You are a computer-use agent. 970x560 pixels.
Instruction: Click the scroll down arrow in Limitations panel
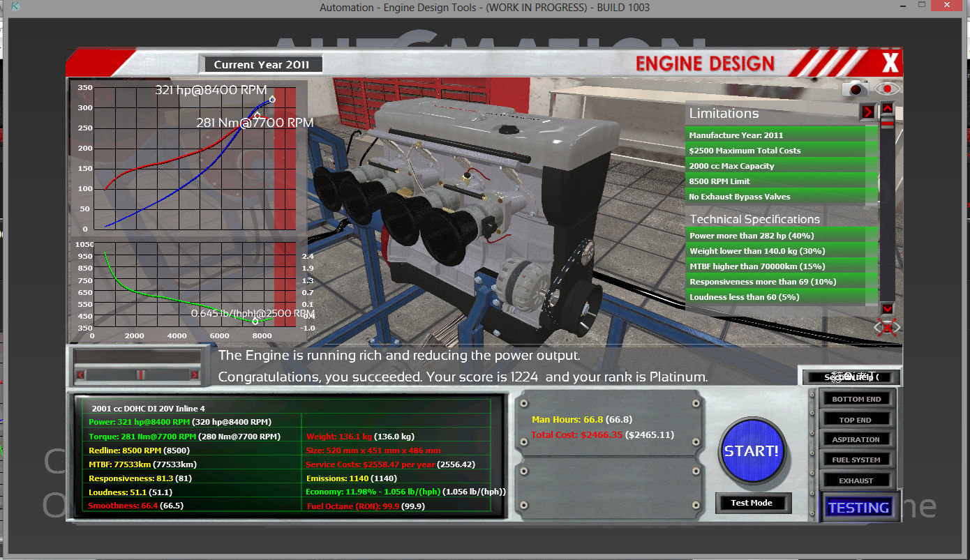point(887,308)
